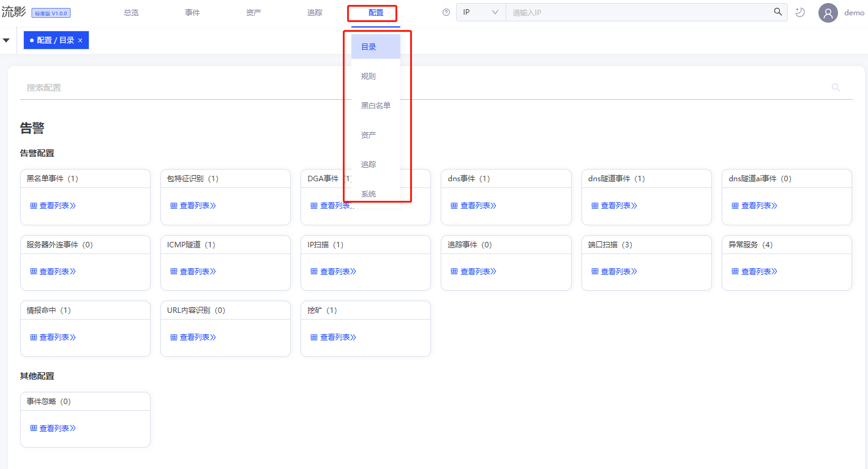View list for 情报命中

click(x=53, y=337)
